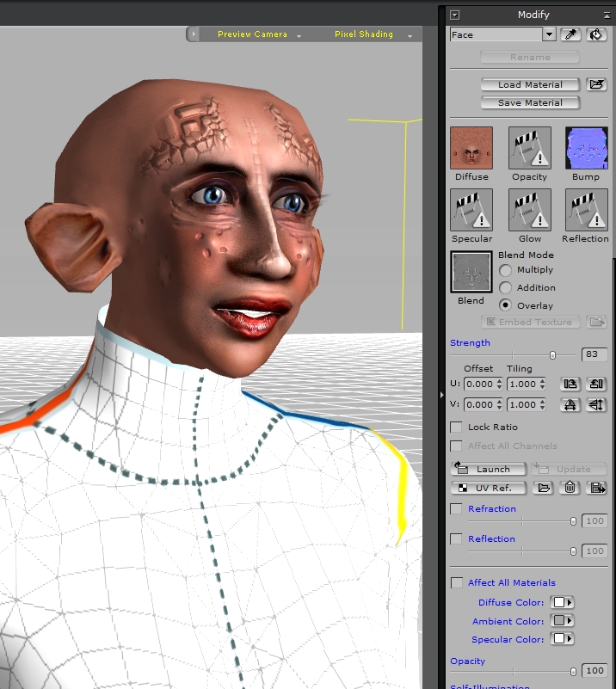Click the Load Material button

530,84
